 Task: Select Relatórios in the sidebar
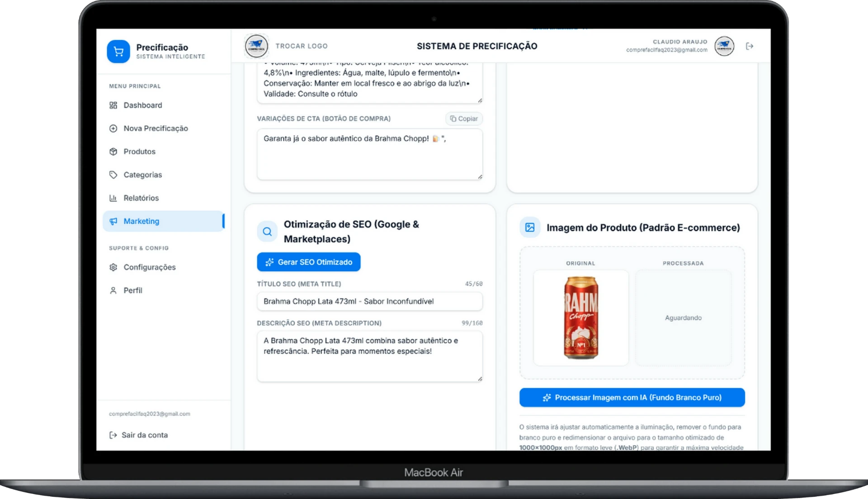coord(164,198)
